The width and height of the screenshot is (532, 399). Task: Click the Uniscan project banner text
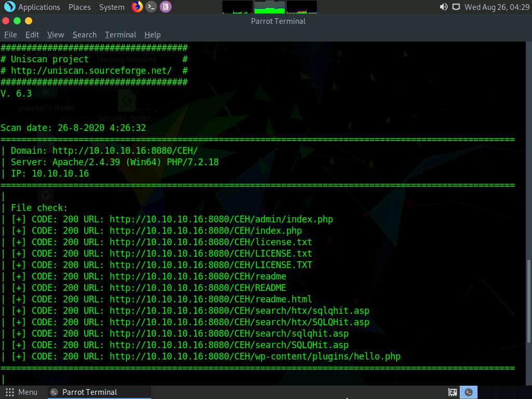[49, 59]
